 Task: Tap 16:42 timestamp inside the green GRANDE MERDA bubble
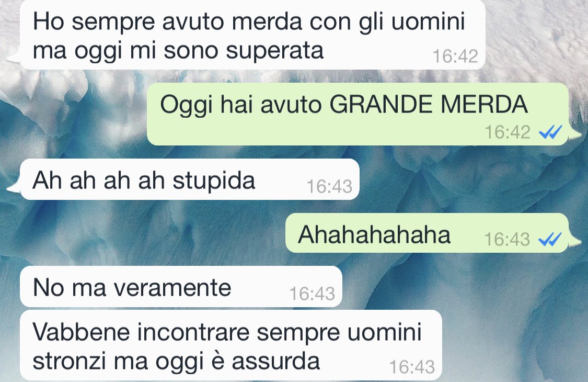(508, 132)
